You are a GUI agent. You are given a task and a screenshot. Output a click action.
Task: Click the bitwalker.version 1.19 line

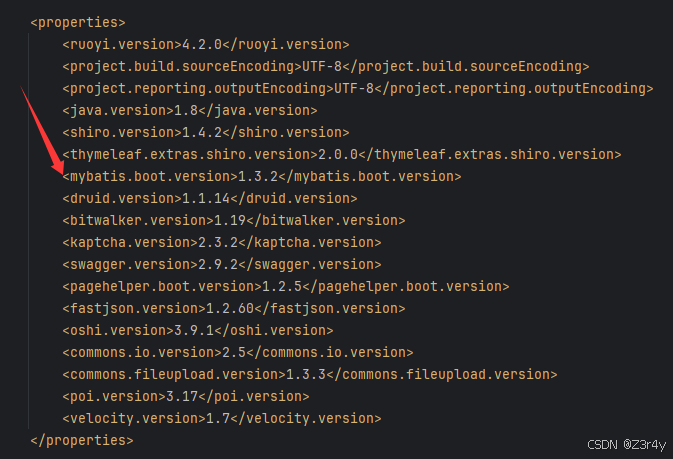coord(234,220)
